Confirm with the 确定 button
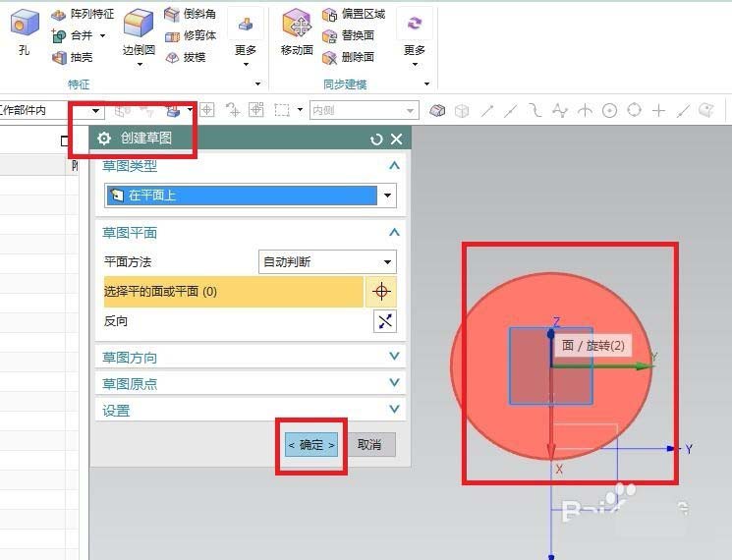732x560 pixels. (311, 445)
